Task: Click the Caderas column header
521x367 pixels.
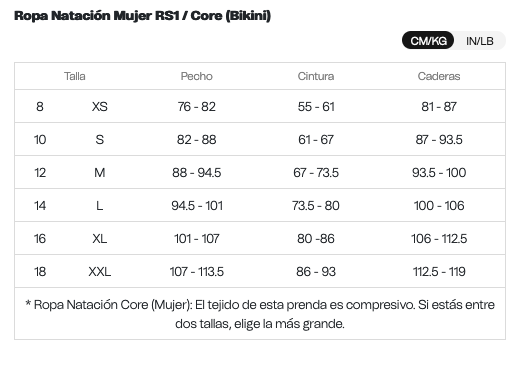Action: [439, 76]
